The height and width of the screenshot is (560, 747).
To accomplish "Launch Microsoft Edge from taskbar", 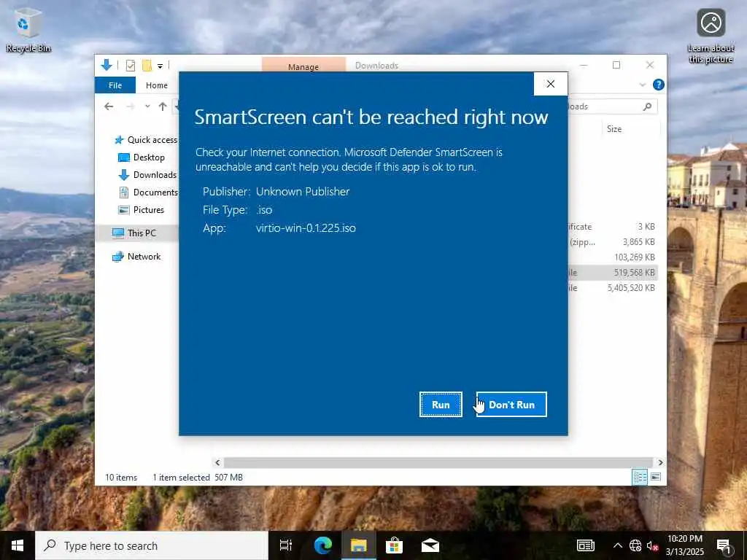I will tap(323, 545).
